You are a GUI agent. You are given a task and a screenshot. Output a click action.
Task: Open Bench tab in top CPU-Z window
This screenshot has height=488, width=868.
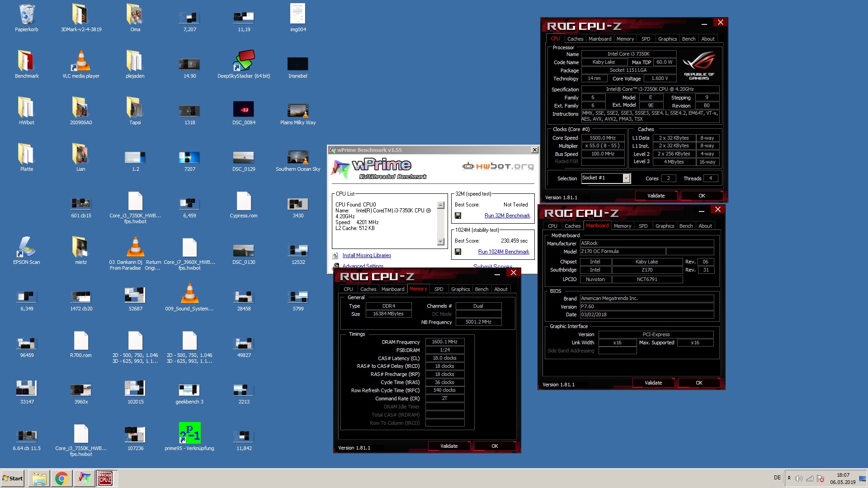tap(689, 39)
